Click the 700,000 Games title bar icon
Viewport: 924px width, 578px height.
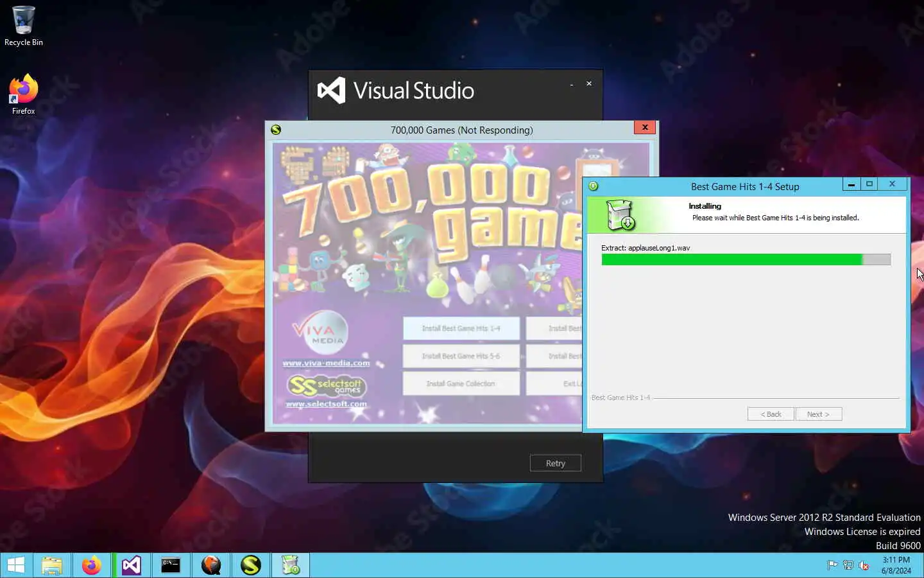point(276,130)
